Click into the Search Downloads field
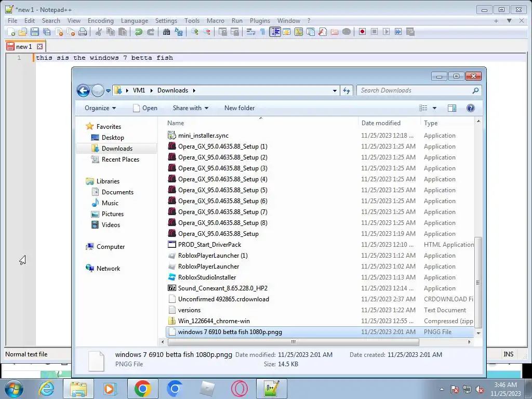 [419, 90]
